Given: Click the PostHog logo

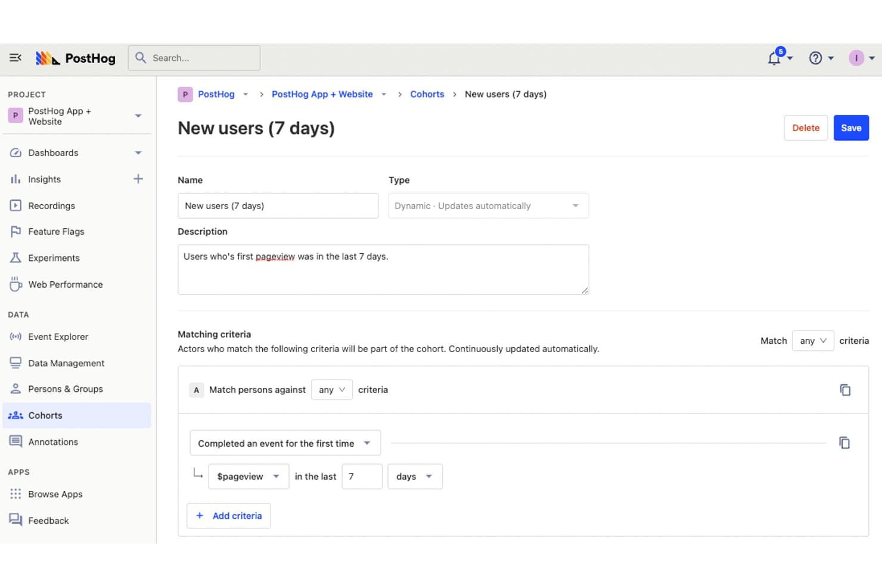Looking at the screenshot, I should (x=75, y=58).
